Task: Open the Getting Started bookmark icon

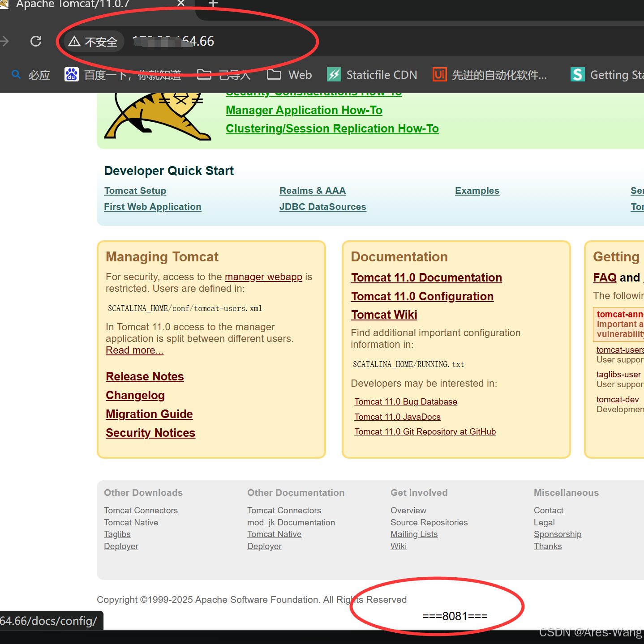Action: (578, 75)
